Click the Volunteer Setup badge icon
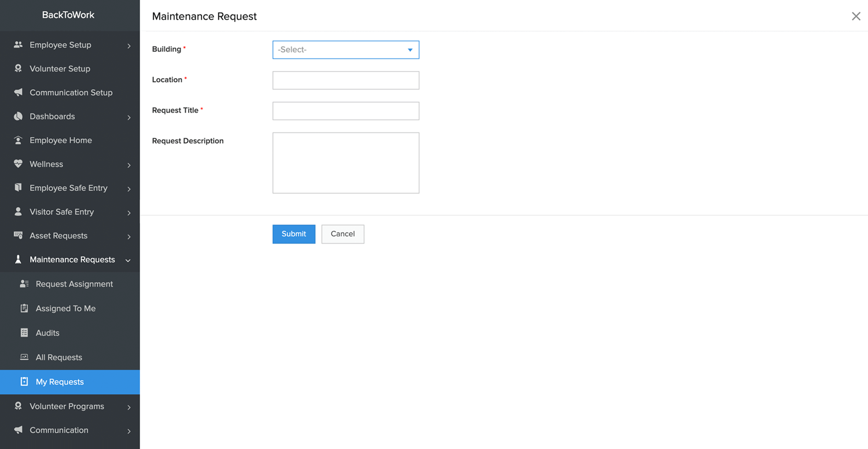868x449 pixels. pyautogui.click(x=18, y=68)
